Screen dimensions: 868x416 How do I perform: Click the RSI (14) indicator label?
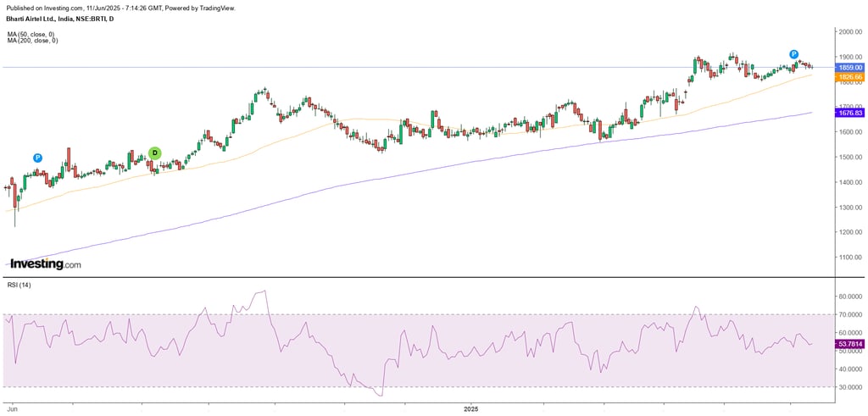point(18,286)
